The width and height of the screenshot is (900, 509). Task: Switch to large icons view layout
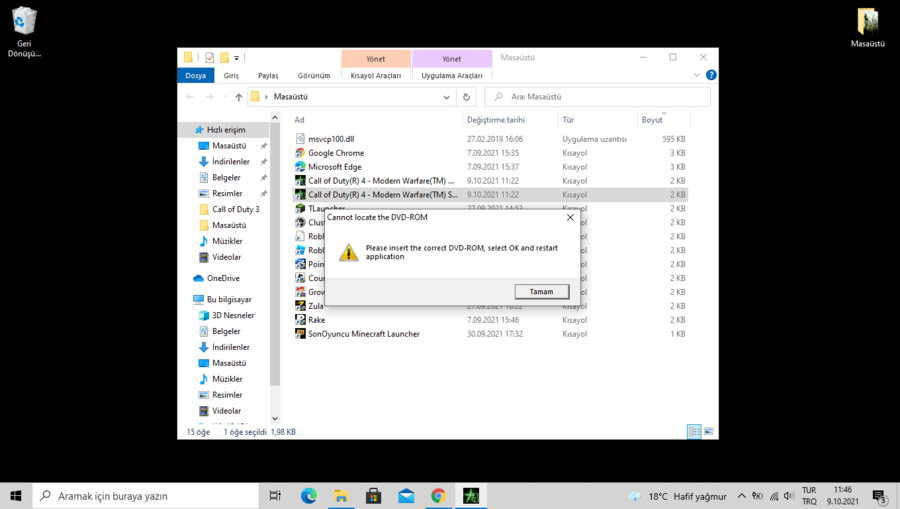709,432
